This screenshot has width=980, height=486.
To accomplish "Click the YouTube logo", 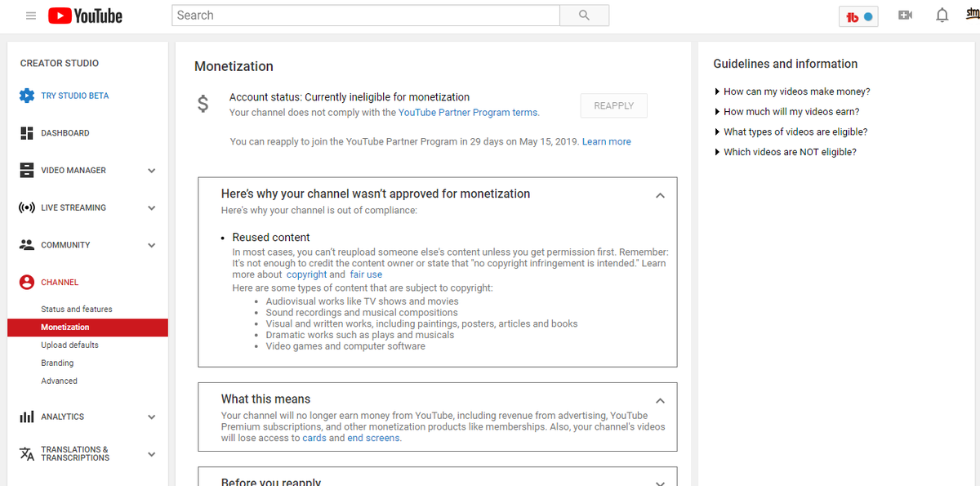I will [x=85, y=16].
